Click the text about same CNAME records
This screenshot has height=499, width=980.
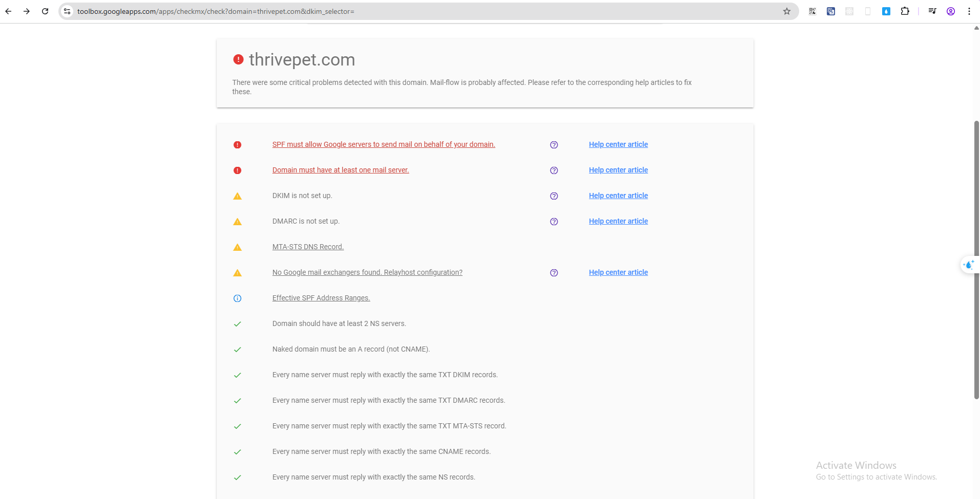[382, 451]
